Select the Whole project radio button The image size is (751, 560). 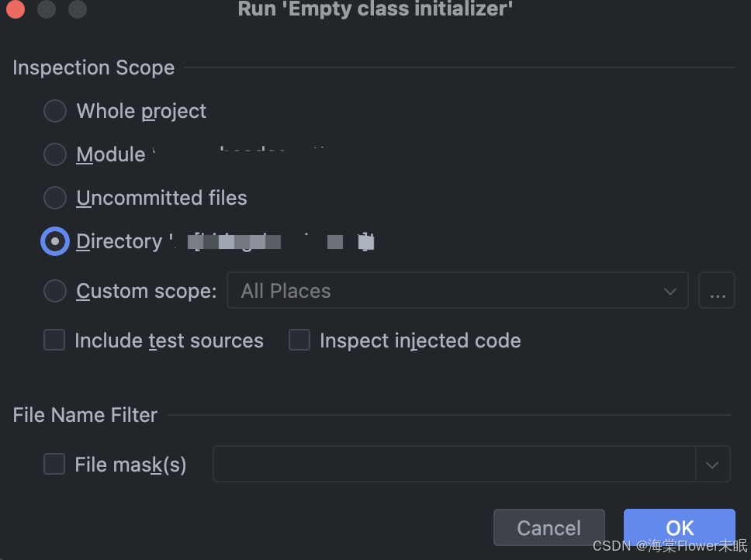[55, 111]
